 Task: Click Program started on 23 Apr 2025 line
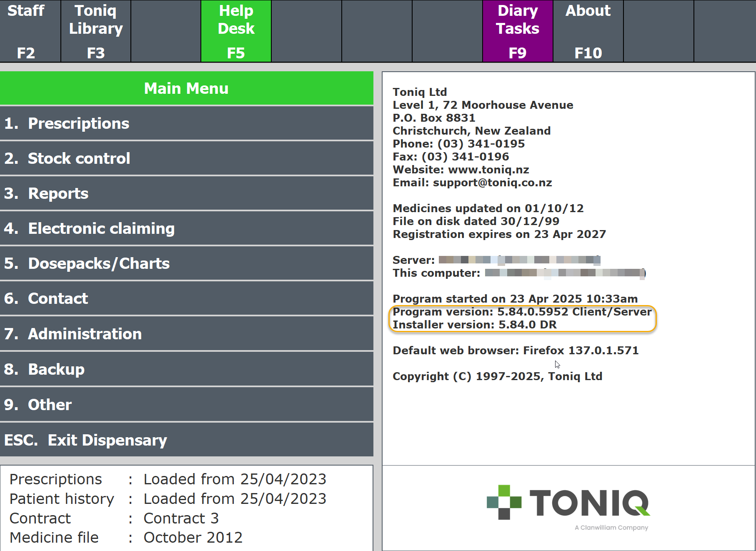pyautogui.click(x=515, y=299)
